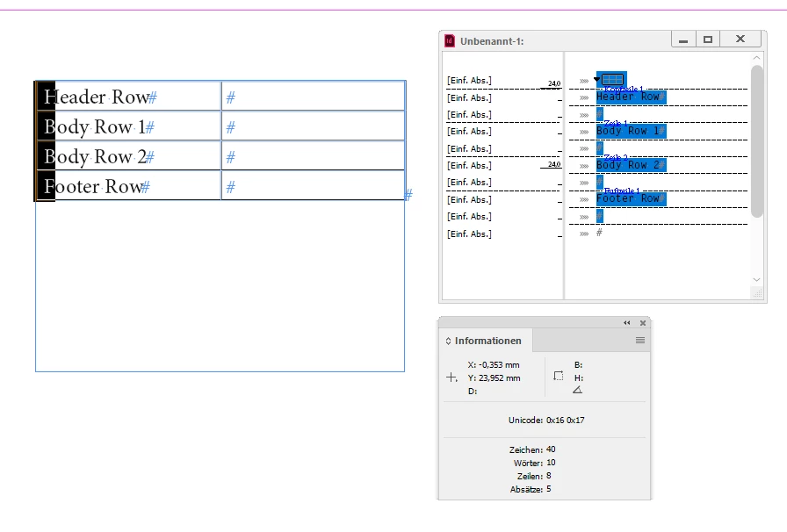This screenshot has height=532, width=787.
Task: Close the Unbenannt-1 story editor window
Action: [740, 40]
